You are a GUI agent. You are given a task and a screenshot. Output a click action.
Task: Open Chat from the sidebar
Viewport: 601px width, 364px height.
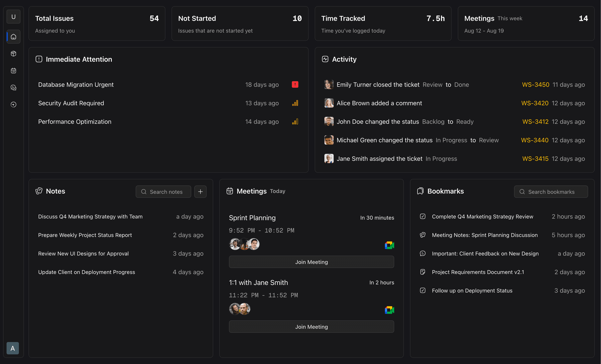tap(13, 88)
